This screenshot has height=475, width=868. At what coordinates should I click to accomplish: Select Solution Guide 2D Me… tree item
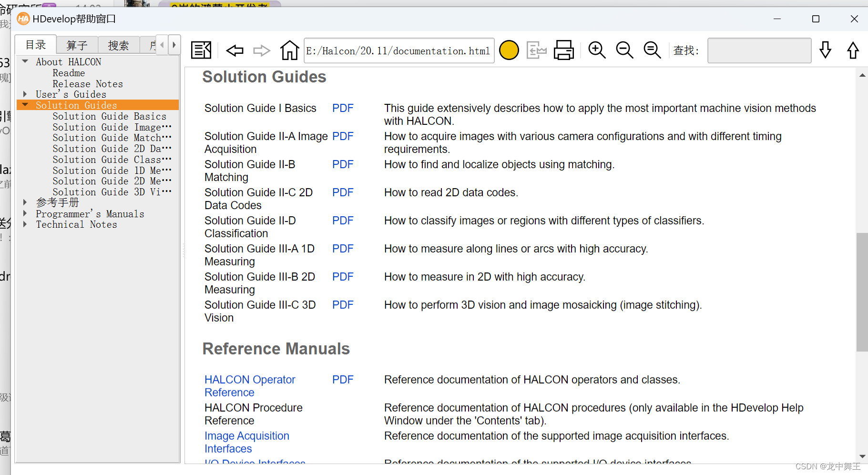pos(112,181)
